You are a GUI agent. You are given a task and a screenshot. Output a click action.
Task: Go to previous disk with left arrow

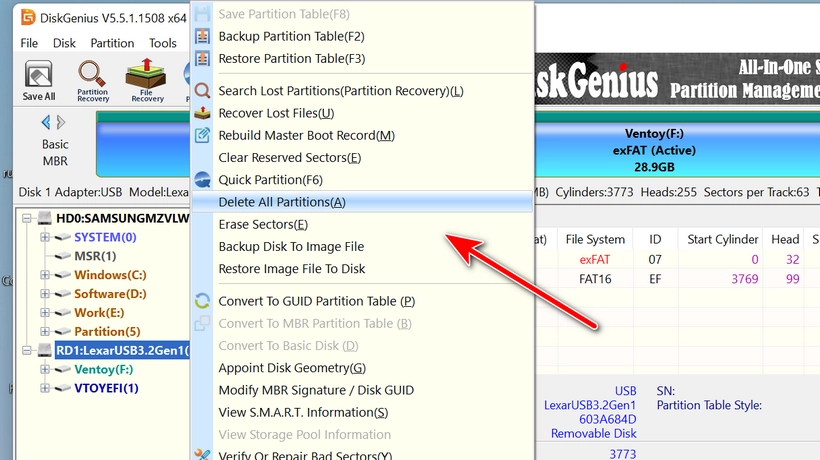click(x=46, y=122)
